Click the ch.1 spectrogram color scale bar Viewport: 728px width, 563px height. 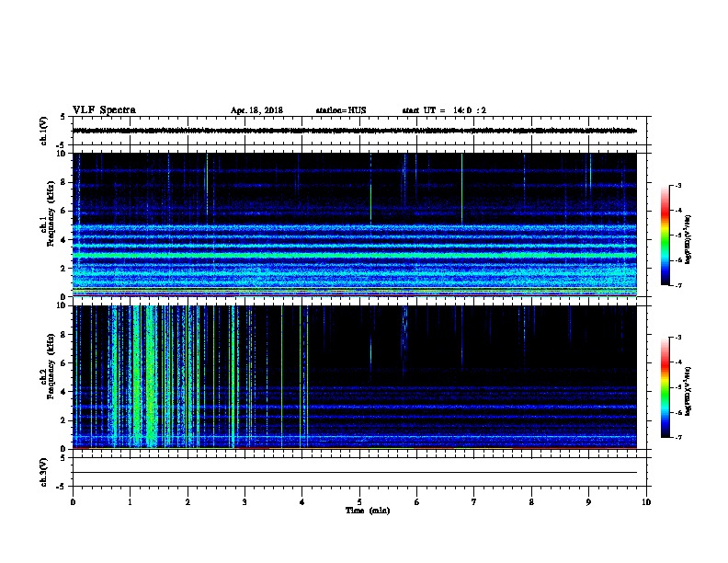(665, 236)
